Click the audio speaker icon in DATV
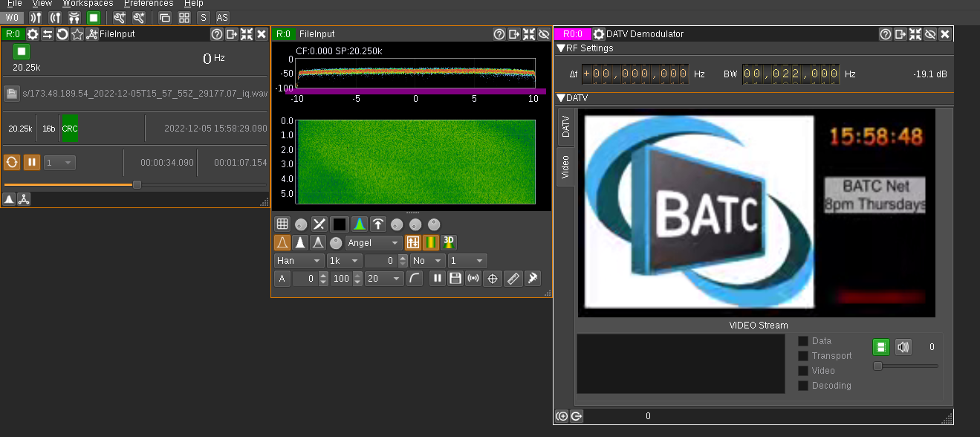 click(x=903, y=346)
